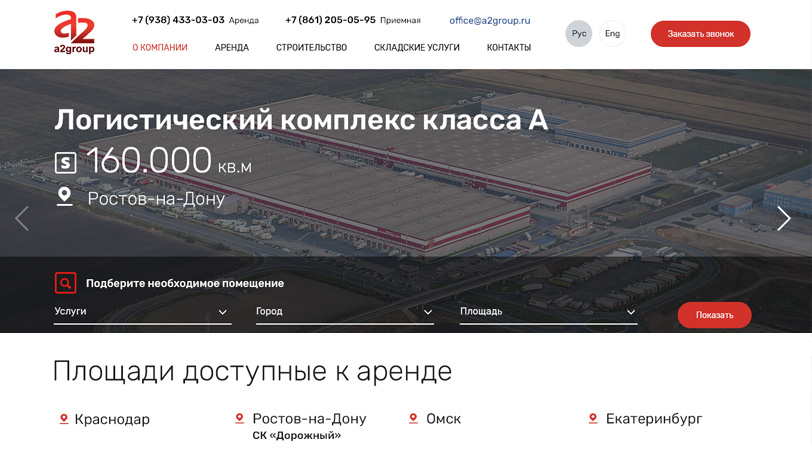Click the Заказать звонок button

700,34
